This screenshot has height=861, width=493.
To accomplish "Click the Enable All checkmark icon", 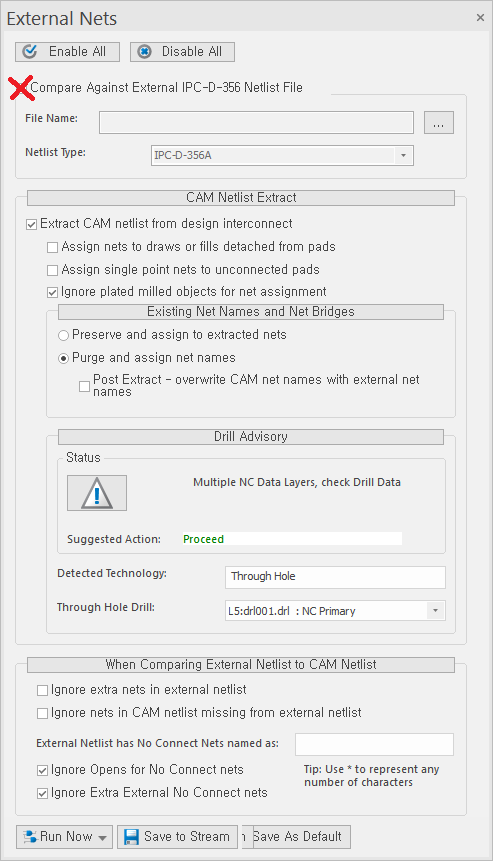I will [30, 52].
